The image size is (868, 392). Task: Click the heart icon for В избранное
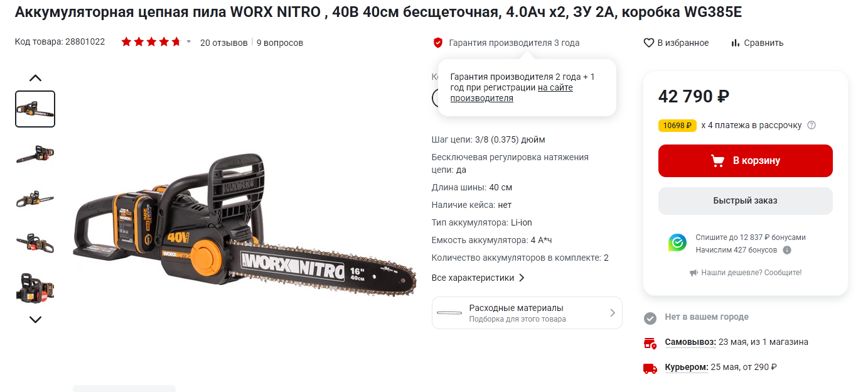(x=649, y=43)
